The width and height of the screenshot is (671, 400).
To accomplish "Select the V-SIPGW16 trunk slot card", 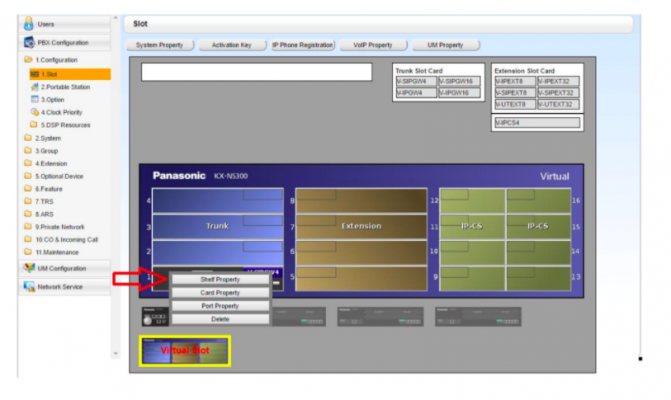I will pos(458,81).
